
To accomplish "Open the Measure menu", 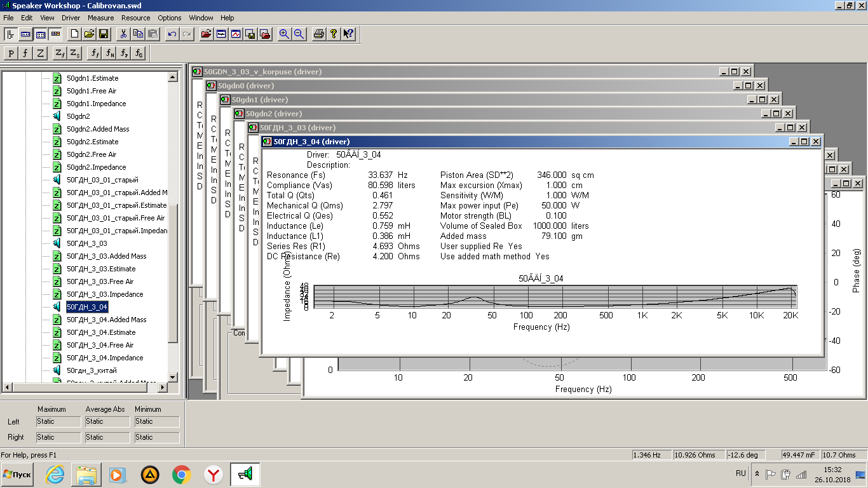I will 101,18.
